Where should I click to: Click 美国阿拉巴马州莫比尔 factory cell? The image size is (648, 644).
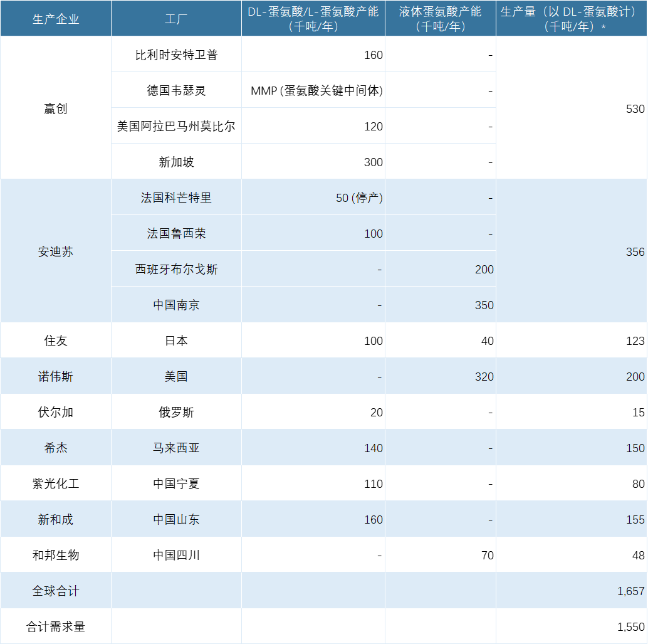click(176, 126)
